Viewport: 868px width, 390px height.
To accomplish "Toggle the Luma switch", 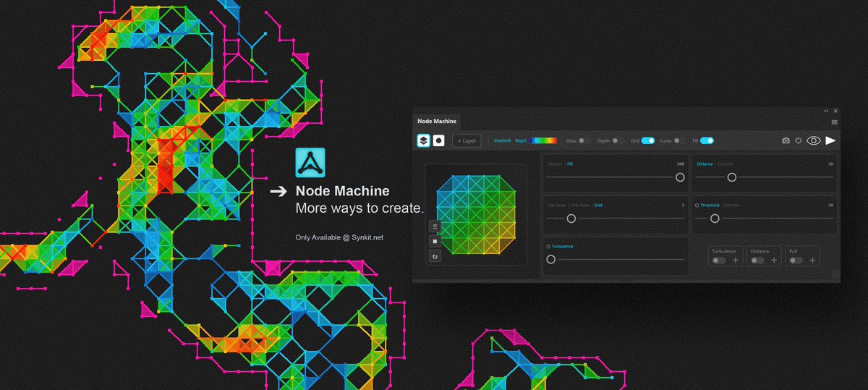I will pyautogui.click(x=678, y=140).
